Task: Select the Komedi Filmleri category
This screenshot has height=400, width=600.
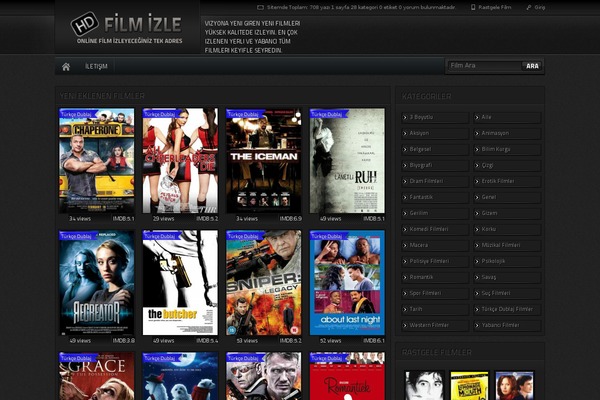Action: tap(435, 229)
